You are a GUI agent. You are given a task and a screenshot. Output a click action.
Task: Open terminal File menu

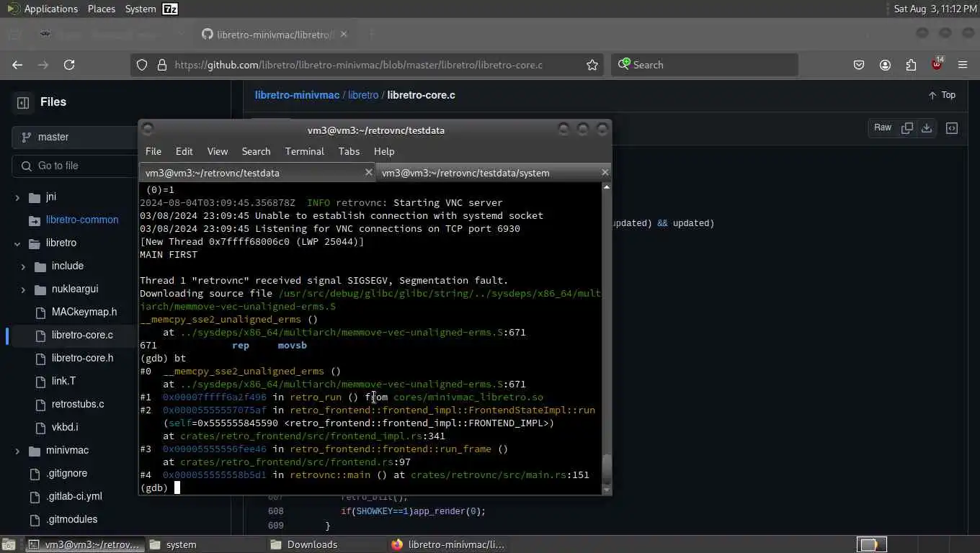tap(153, 151)
